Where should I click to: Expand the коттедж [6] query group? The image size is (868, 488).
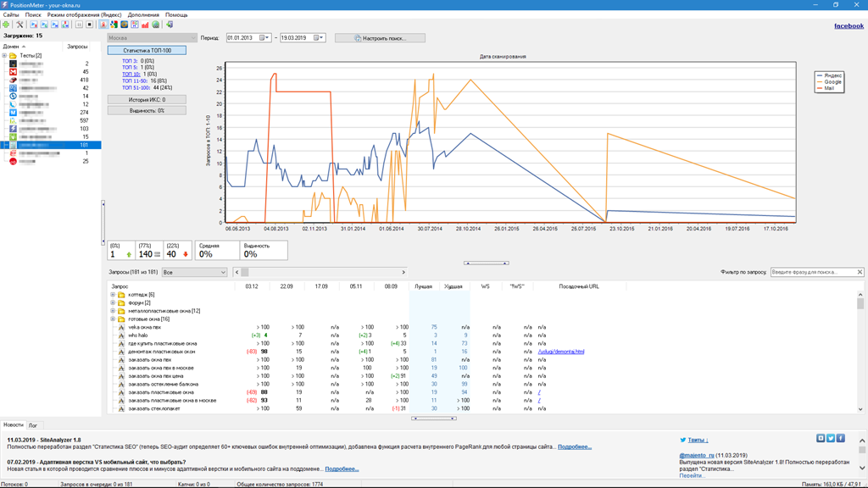click(x=113, y=295)
